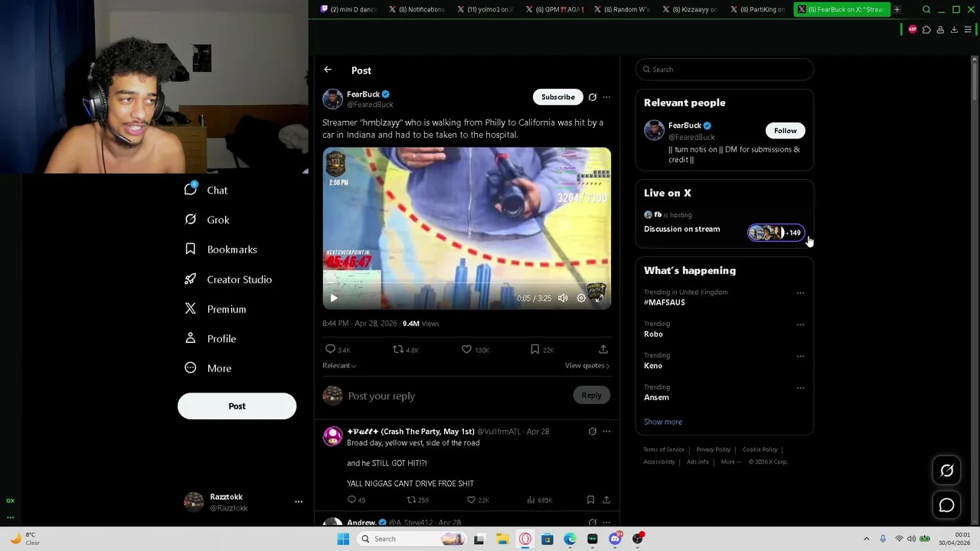980x551 pixels.
Task: Open Grok in the sidebar
Action: (207, 220)
